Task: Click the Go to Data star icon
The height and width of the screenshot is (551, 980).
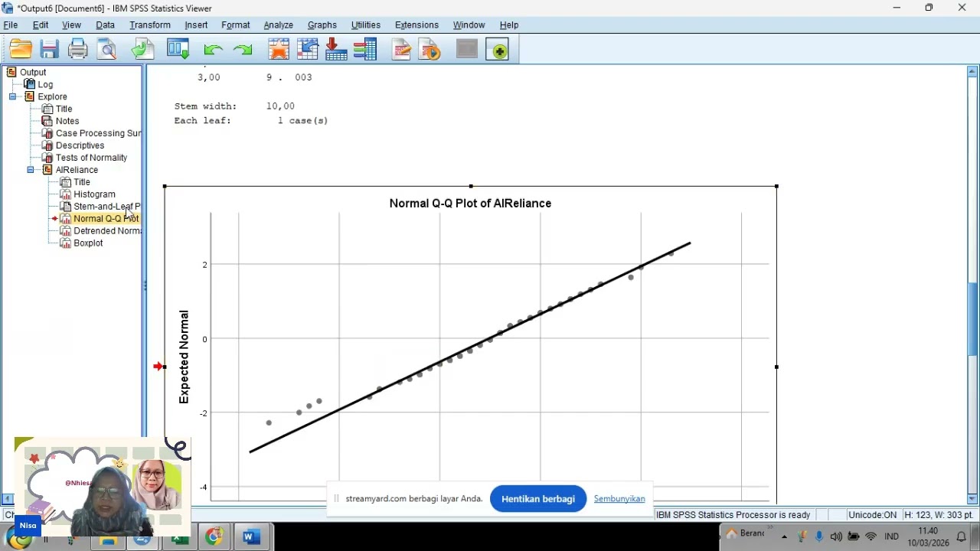Action: 279,50
